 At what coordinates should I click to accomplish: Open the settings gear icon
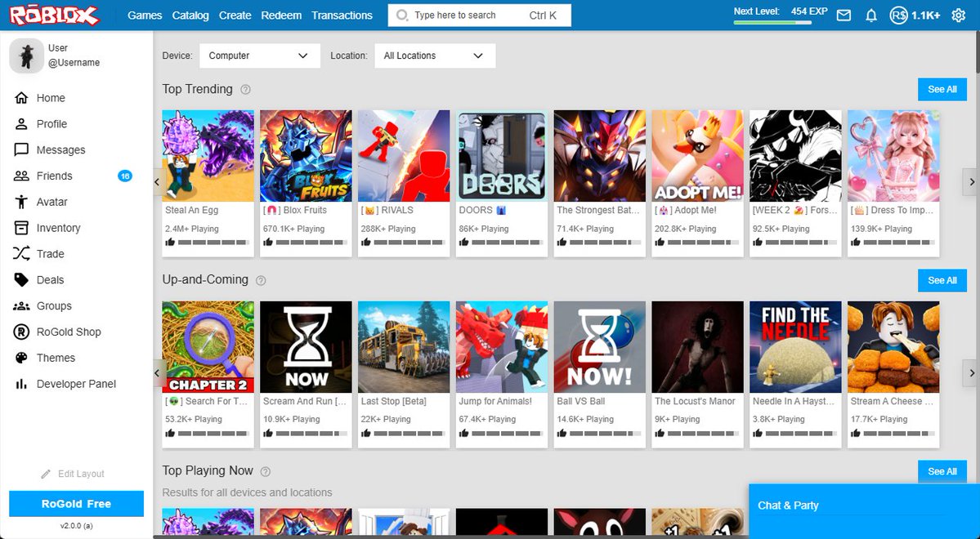point(958,16)
